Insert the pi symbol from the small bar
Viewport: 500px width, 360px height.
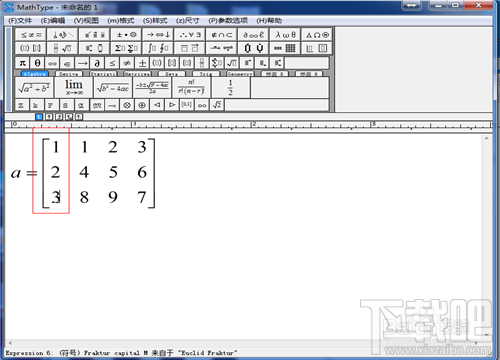click(22, 63)
